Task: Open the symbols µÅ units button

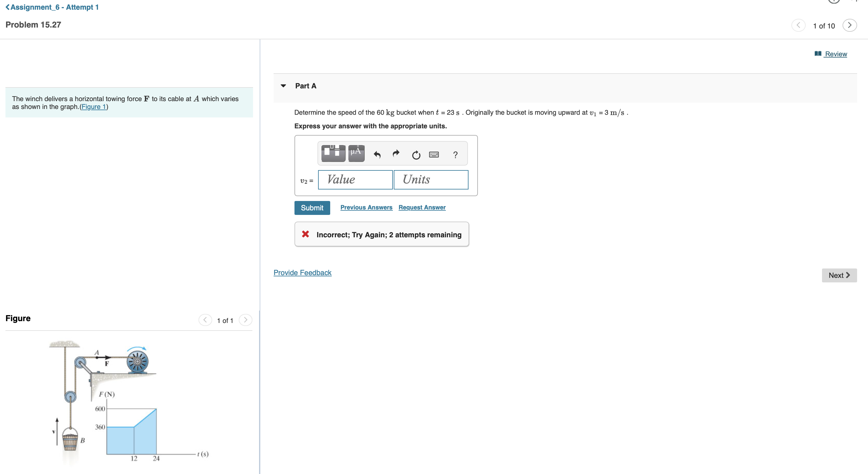Action: (356, 153)
